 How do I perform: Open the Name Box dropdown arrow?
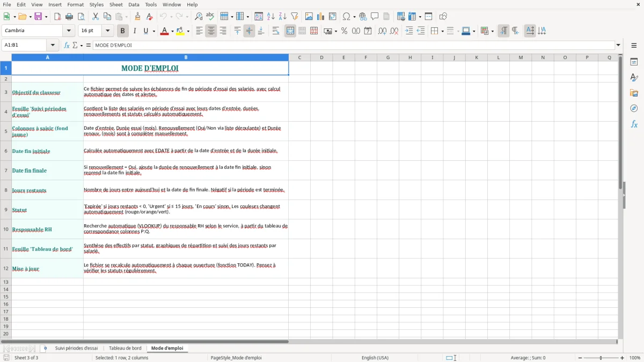click(x=53, y=45)
